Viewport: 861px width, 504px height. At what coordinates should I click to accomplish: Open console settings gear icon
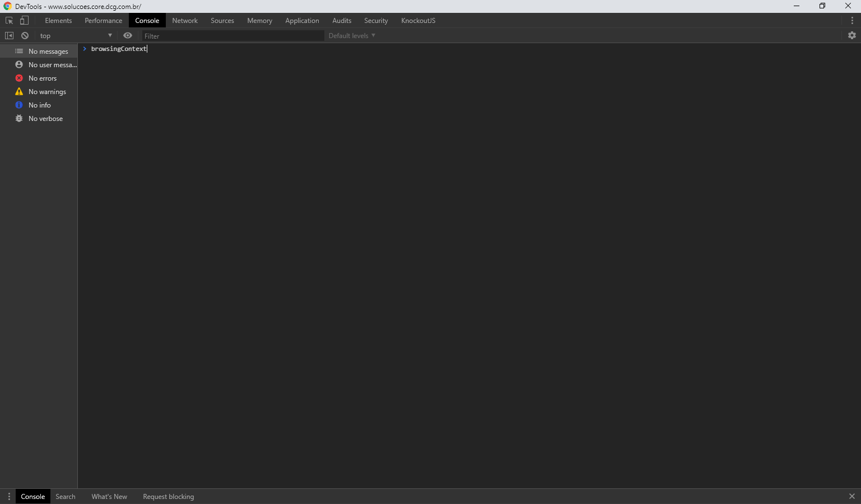[x=852, y=35]
